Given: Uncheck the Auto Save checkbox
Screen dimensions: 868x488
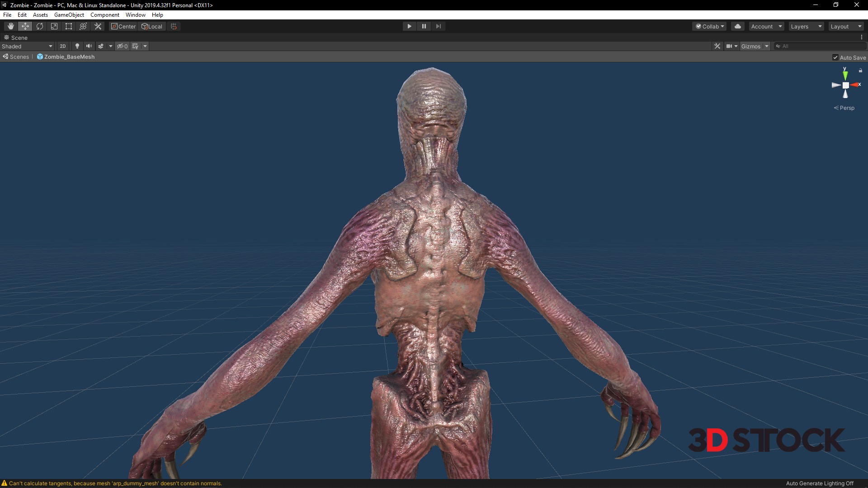Looking at the screenshot, I should coord(835,57).
